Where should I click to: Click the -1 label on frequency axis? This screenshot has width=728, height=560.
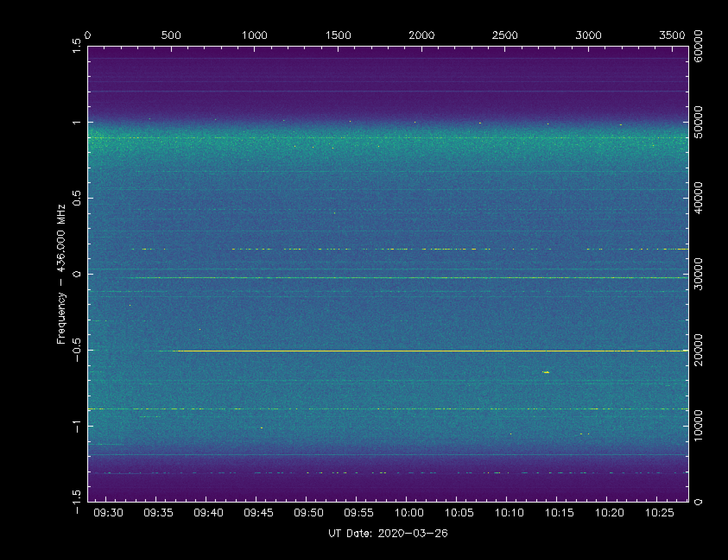pos(77,426)
